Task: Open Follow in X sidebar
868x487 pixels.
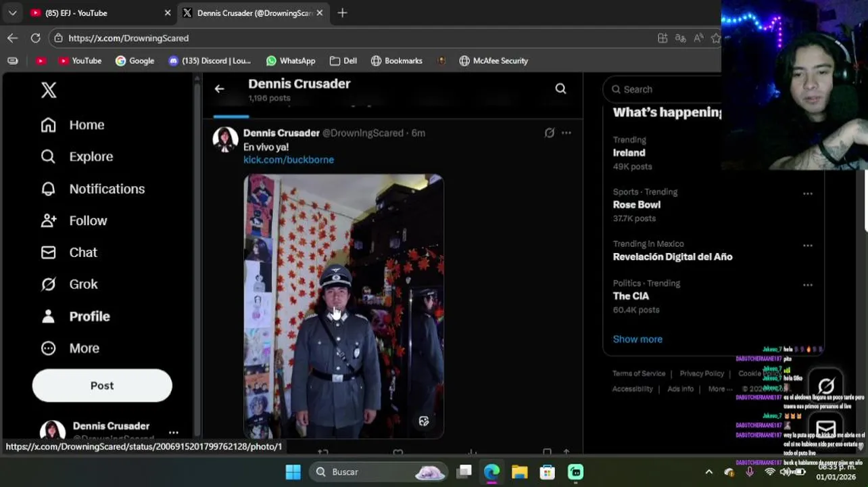Action: pyautogui.click(x=74, y=221)
